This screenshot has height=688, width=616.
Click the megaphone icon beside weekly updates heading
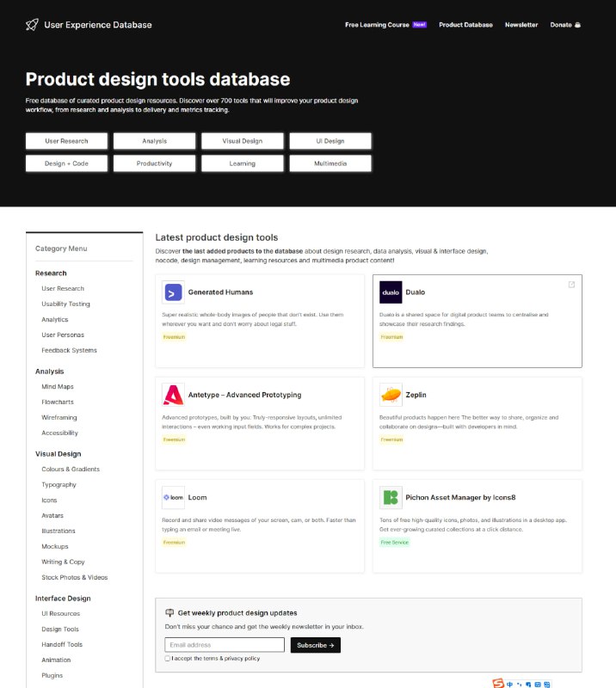click(x=170, y=611)
